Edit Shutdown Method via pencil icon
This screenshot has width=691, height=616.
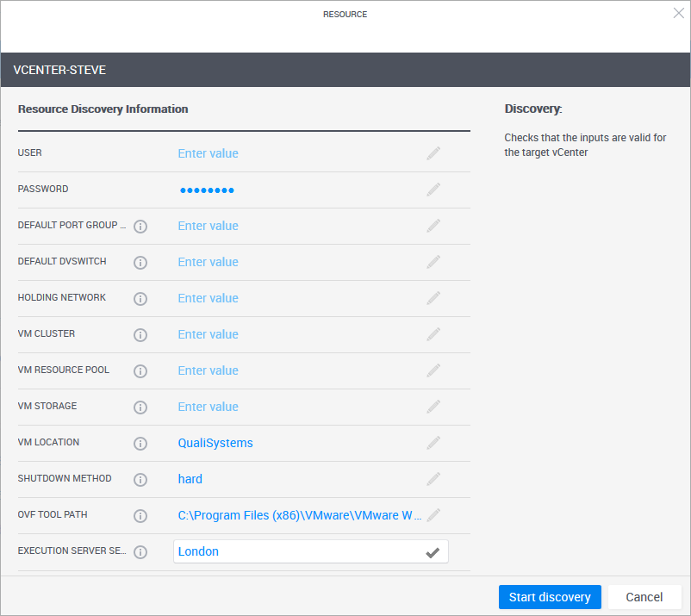coord(433,479)
